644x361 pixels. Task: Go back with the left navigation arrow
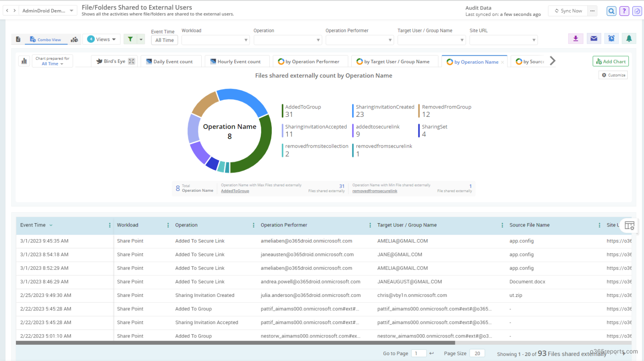click(7, 10)
